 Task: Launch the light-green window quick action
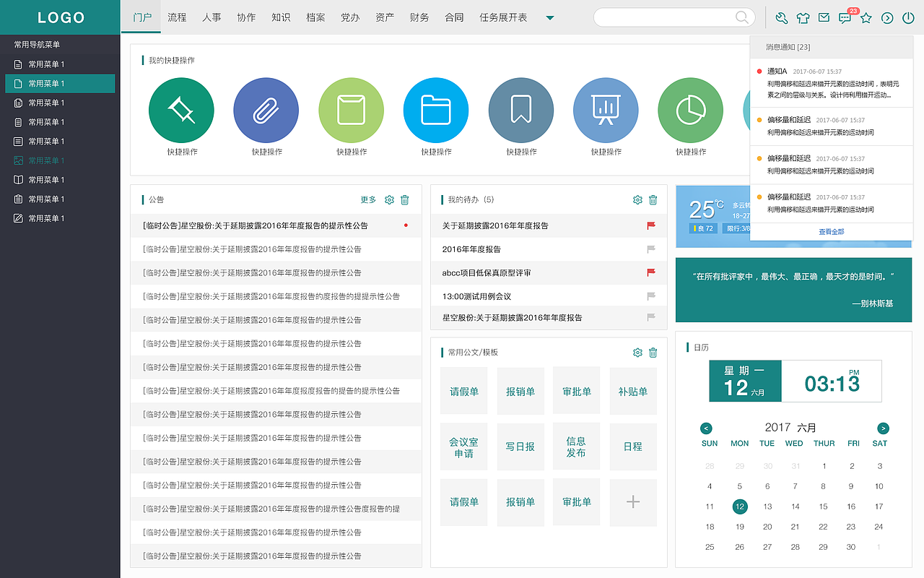pyautogui.click(x=351, y=111)
